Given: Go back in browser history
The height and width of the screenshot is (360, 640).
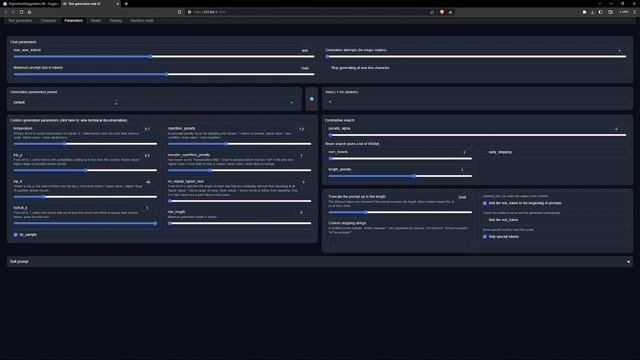Looking at the screenshot, I should tap(6, 12).
